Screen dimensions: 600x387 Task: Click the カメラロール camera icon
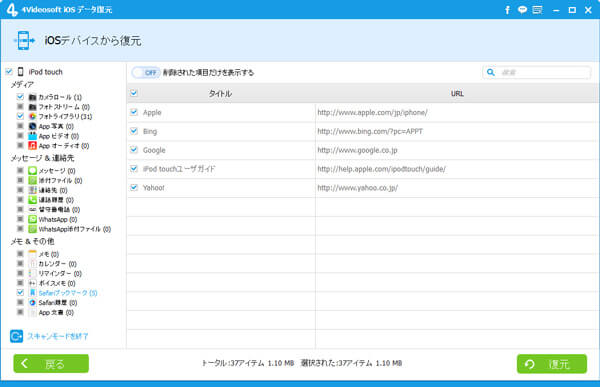click(33, 97)
